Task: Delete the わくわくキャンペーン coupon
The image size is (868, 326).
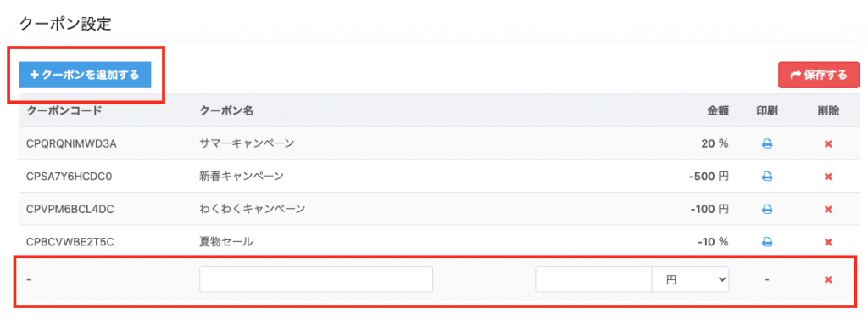Action: tap(828, 210)
